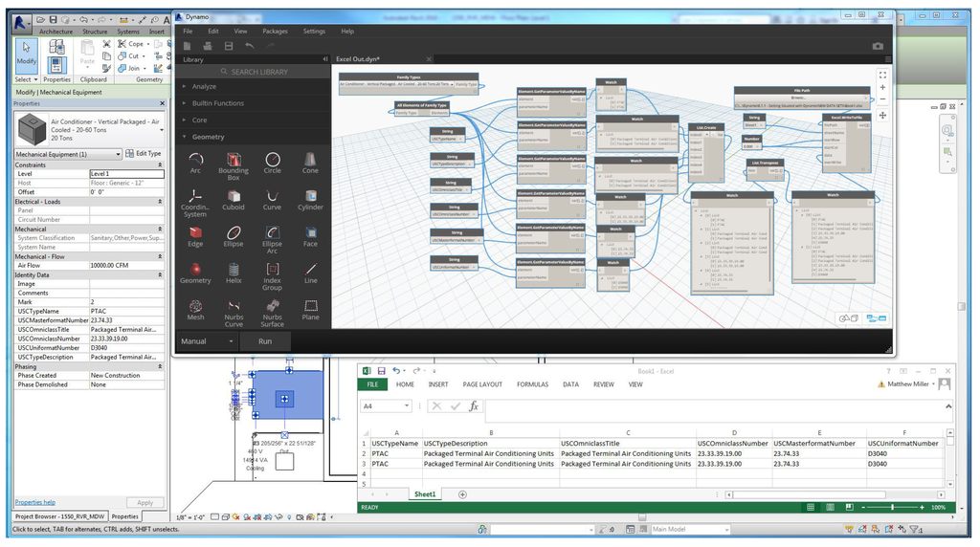Adjust the Excel zoom slider
The width and height of the screenshot is (980, 547).
tap(893, 507)
